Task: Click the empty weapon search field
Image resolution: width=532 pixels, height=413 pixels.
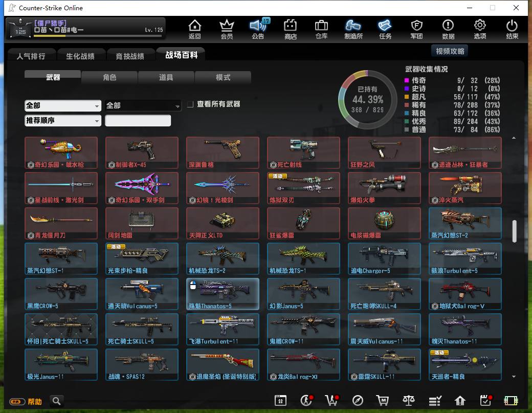Action: [138, 120]
